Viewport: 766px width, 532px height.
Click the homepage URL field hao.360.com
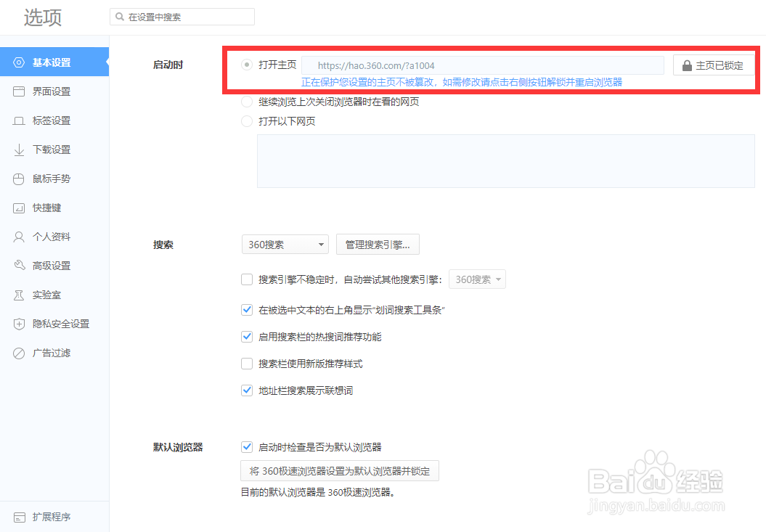483,65
